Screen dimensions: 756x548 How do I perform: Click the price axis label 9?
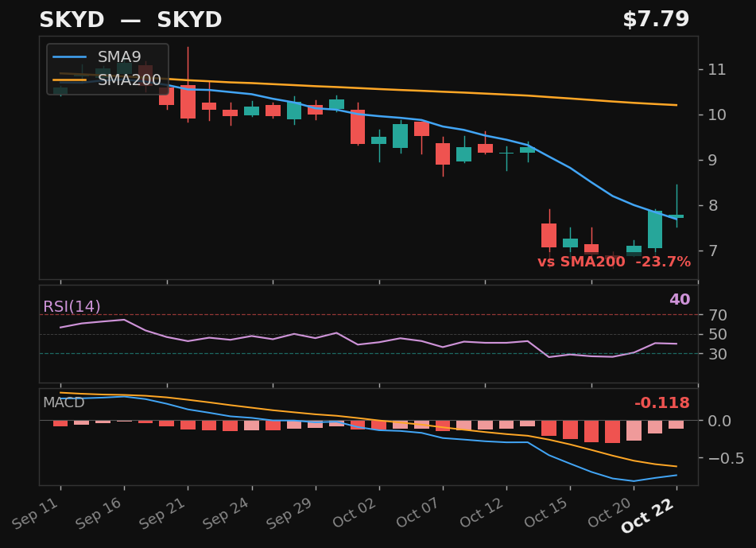712,160
